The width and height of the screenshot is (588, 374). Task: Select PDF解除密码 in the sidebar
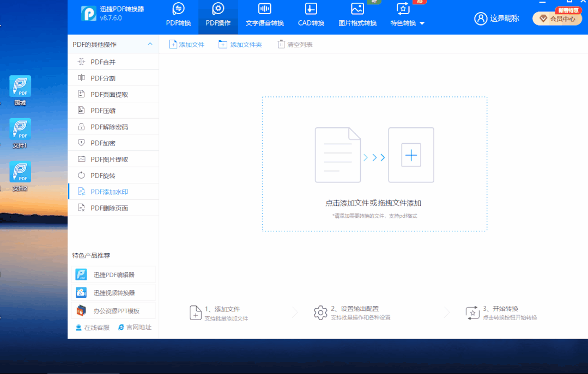coord(113,127)
